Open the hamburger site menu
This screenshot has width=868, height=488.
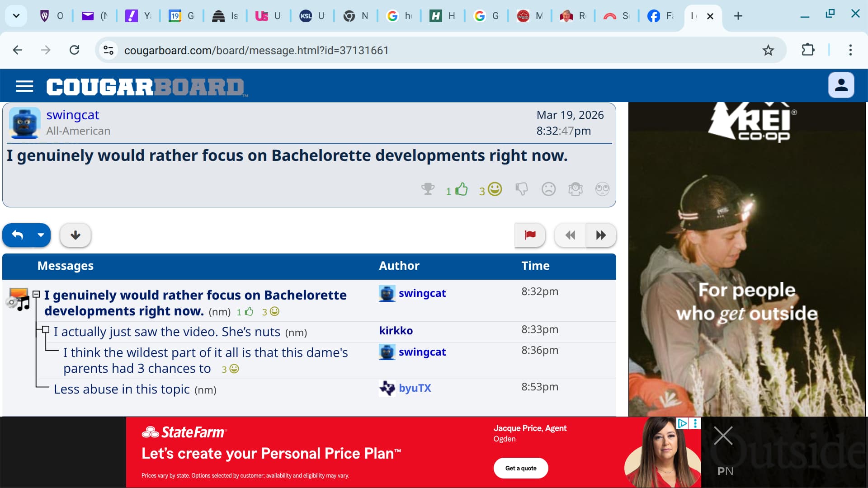(x=24, y=86)
